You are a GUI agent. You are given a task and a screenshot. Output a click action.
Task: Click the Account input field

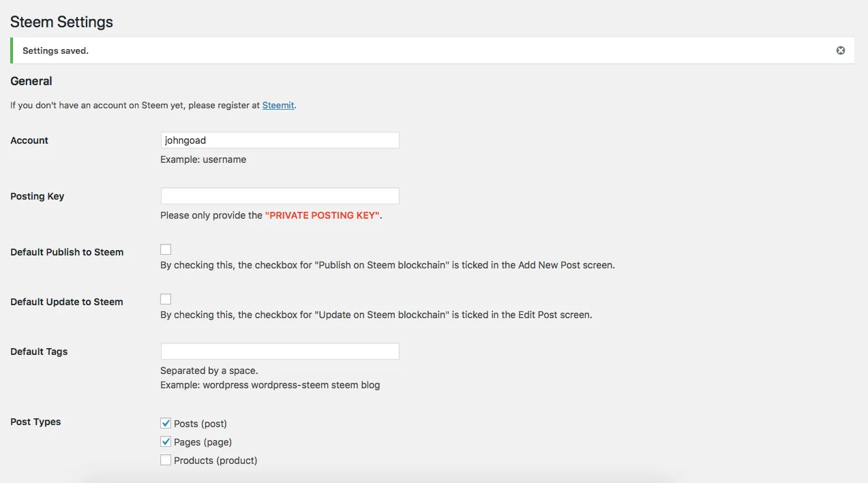click(280, 140)
